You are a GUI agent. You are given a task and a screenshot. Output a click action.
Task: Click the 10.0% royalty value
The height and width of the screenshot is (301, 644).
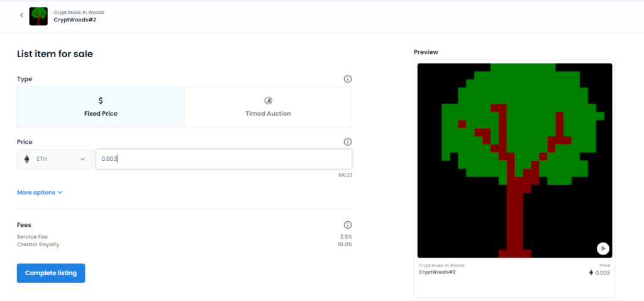pyautogui.click(x=345, y=244)
